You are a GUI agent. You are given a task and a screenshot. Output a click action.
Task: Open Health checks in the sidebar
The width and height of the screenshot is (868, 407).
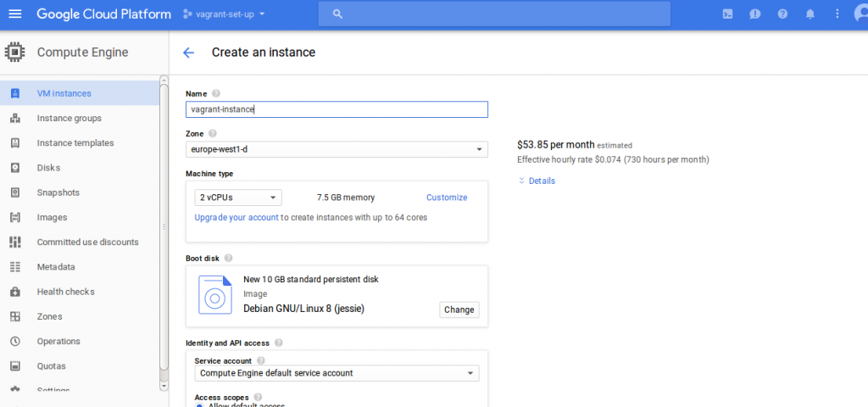point(80,292)
